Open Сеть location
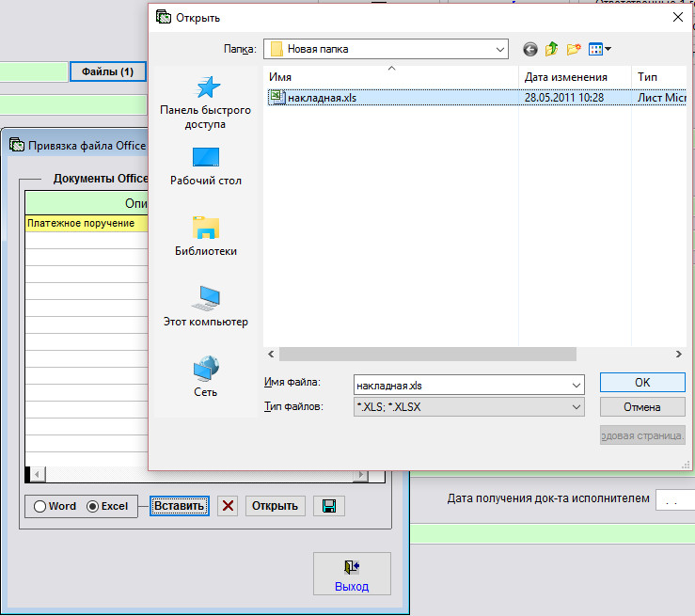The width and height of the screenshot is (695, 616). 206,376
